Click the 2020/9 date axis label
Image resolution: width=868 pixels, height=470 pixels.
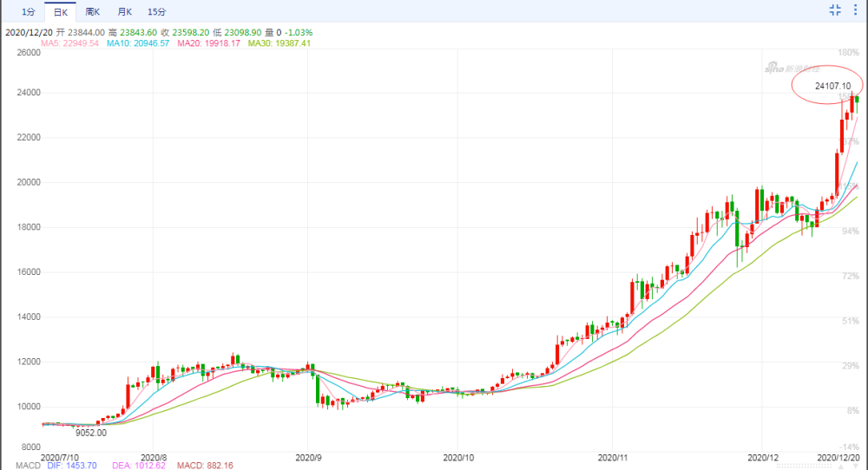point(308,458)
